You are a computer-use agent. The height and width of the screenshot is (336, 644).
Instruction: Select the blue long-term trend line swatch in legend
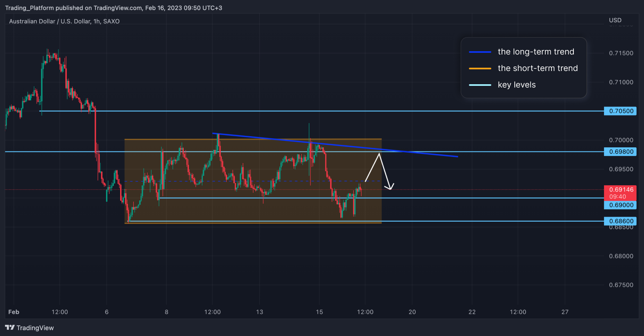(x=480, y=52)
